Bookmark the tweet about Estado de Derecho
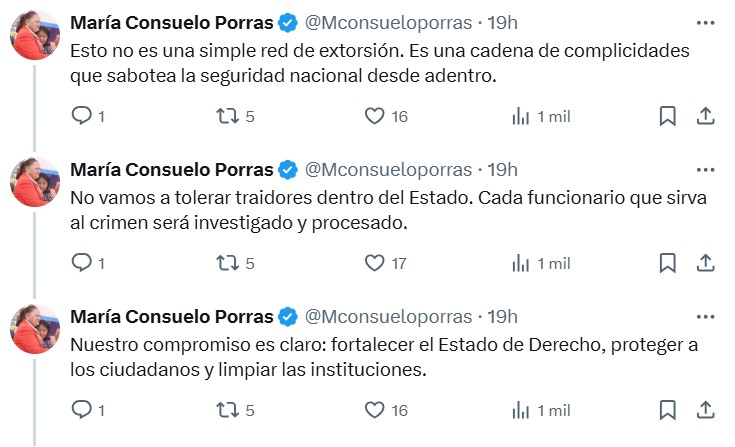735x447 pixels. [x=668, y=410]
